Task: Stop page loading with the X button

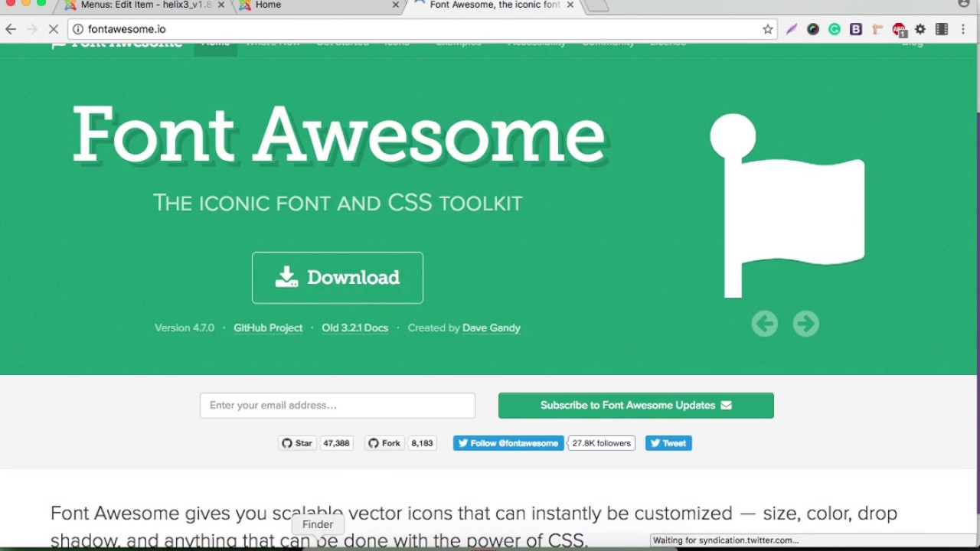Action: 54,29
